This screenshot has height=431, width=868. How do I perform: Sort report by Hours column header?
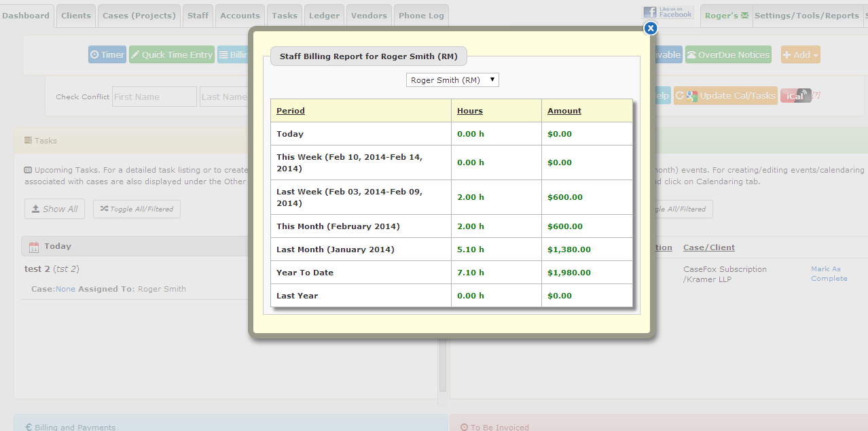tap(470, 111)
